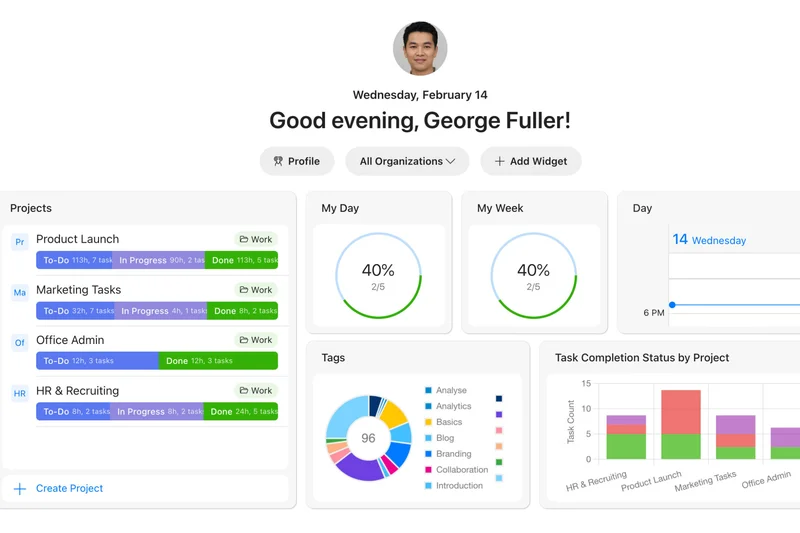Click the 6 PM current time marker

pyautogui.click(x=672, y=305)
